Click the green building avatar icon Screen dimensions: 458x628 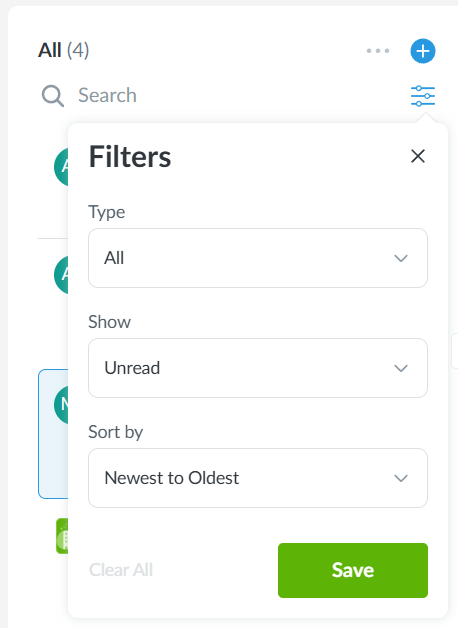(x=62, y=536)
